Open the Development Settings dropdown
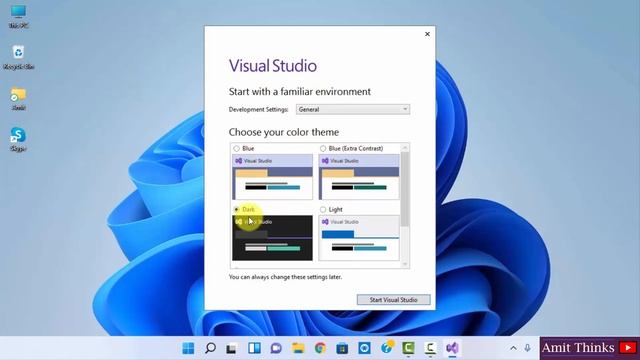The width and height of the screenshot is (640, 360). click(x=353, y=109)
